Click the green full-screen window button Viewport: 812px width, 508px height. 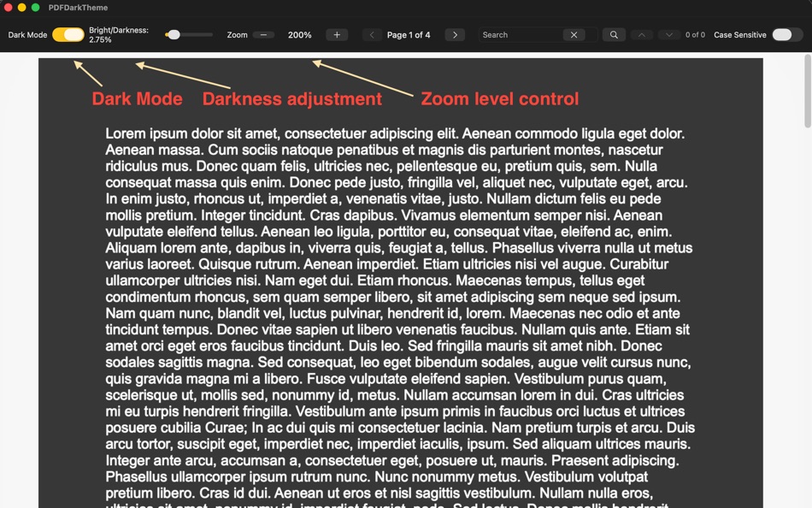(33, 7)
